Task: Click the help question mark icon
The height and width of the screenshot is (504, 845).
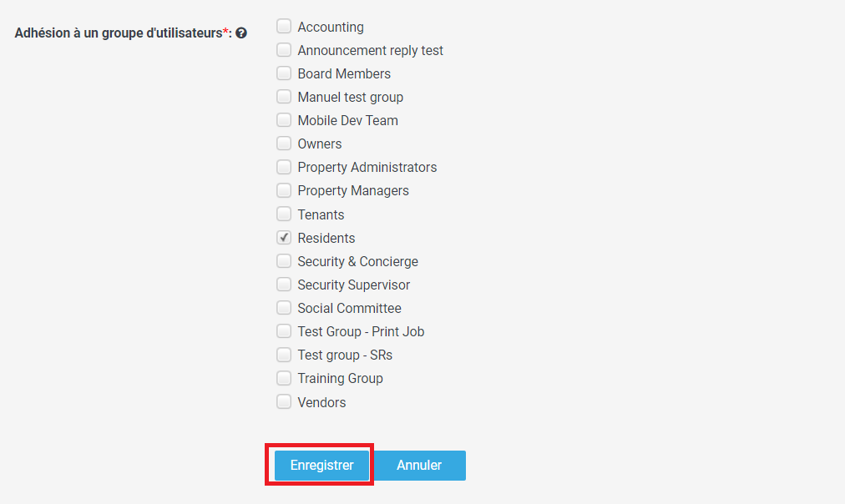Action: pos(241,33)
